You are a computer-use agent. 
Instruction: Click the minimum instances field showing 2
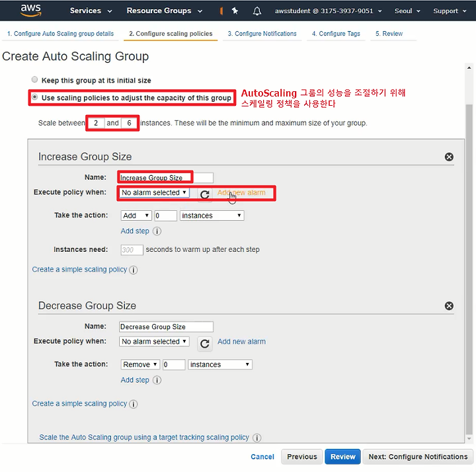point(96,123)
